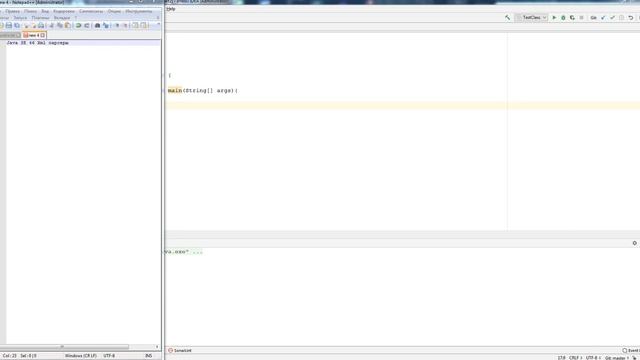Click the main(String[] args) code line

tap(203, 90)
